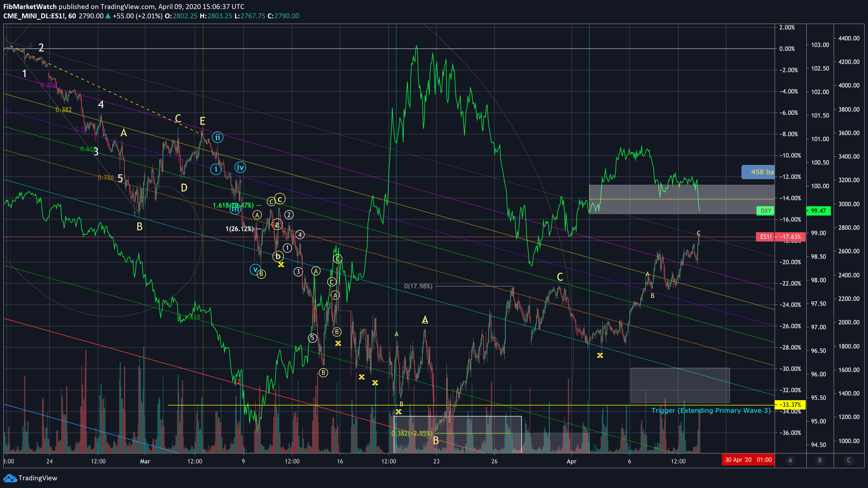868x488 pixels.
Task: Click the 1.618(29.47%) fib extension label
Action: click(x=233, y=205)
